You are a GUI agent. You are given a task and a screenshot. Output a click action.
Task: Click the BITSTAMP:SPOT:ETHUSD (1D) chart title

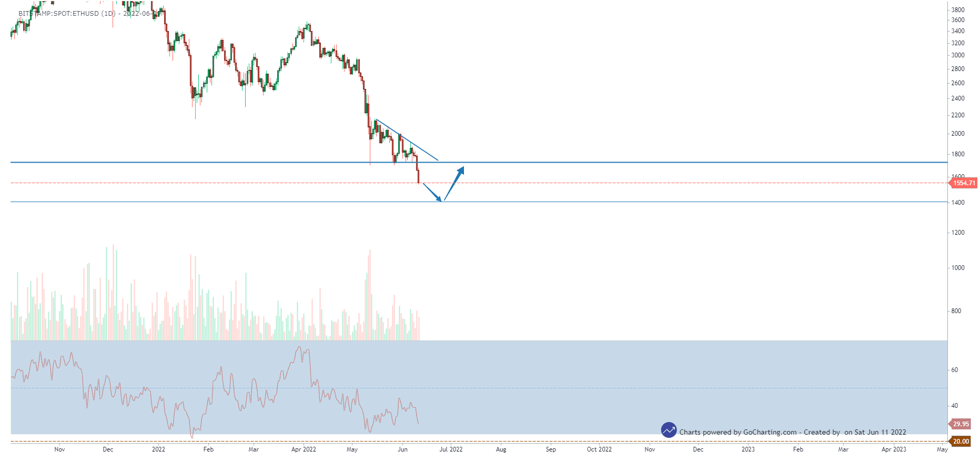[x=66, y=14]
